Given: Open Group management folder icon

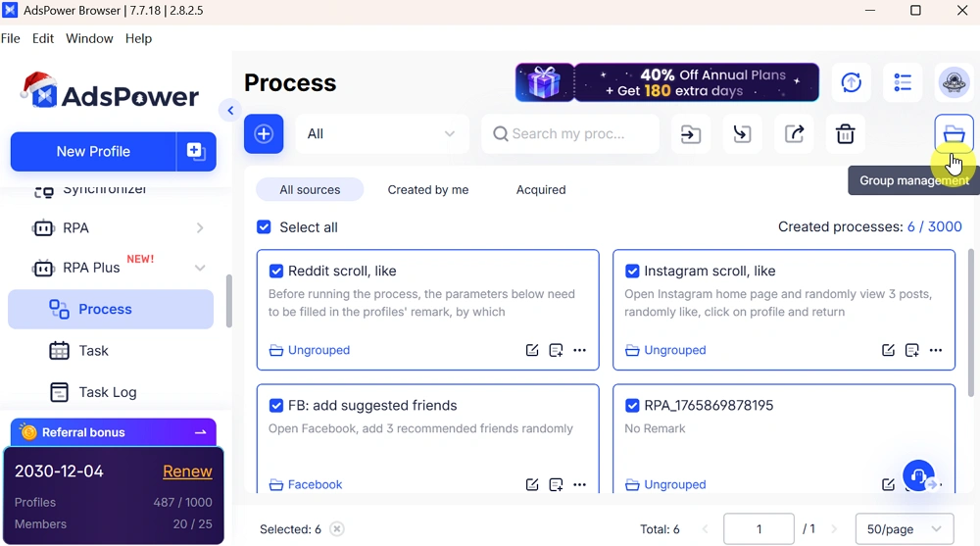Looking at the screenshot, I should click(954, 134).
